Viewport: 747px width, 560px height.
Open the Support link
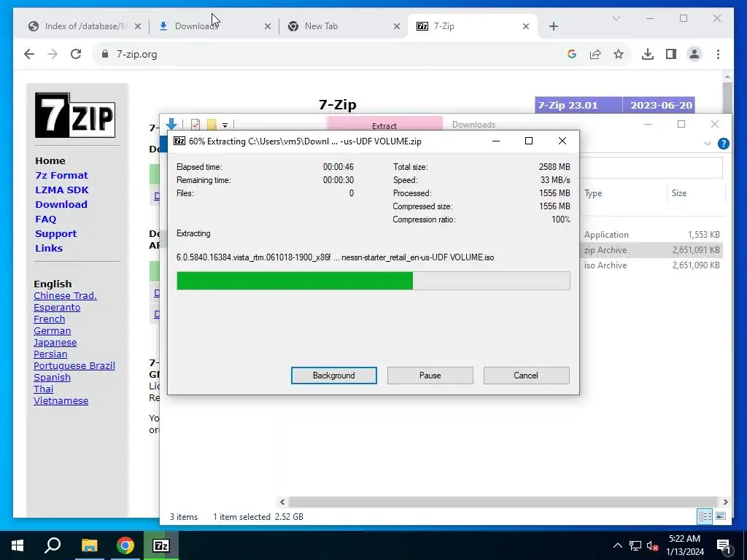(55, 234)
